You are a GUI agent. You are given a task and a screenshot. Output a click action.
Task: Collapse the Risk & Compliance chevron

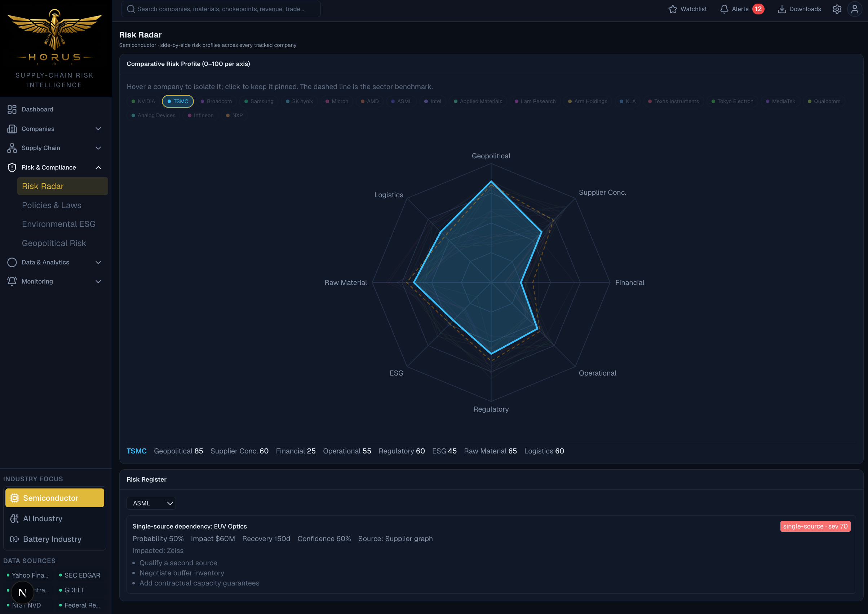click(98, 167)
